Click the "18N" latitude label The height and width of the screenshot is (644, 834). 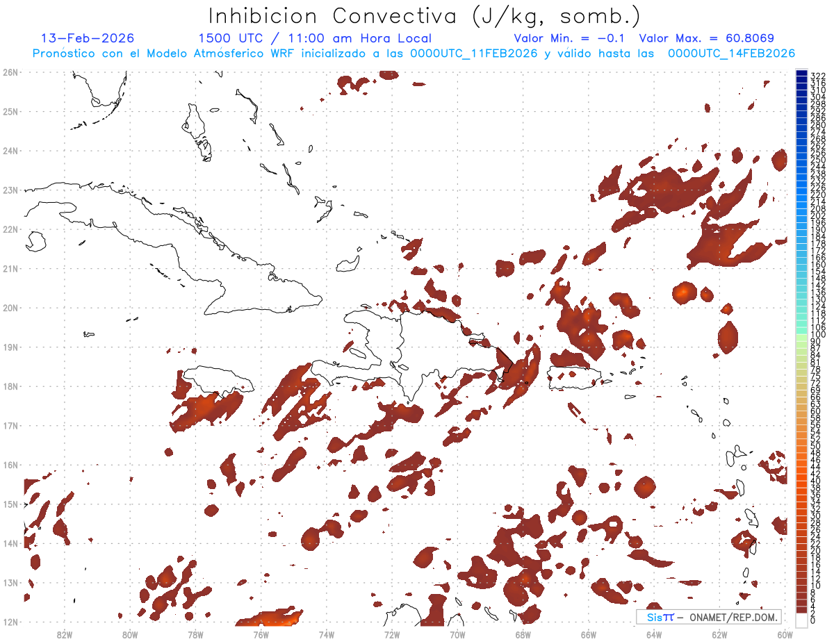click(10, 386)
